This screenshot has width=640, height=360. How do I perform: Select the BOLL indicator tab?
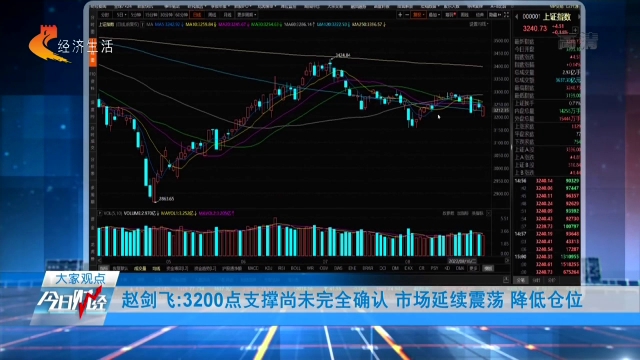coord(296,268)
